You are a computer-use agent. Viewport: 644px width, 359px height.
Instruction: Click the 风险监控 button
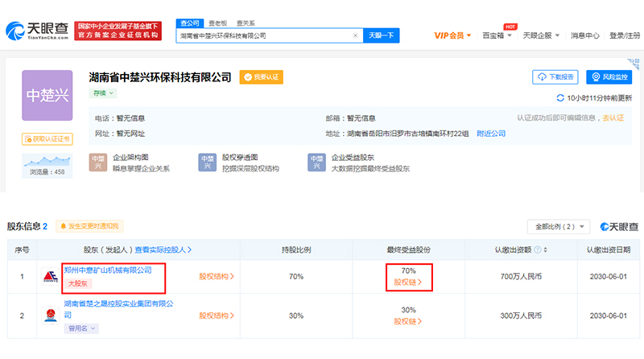(609, 76)
